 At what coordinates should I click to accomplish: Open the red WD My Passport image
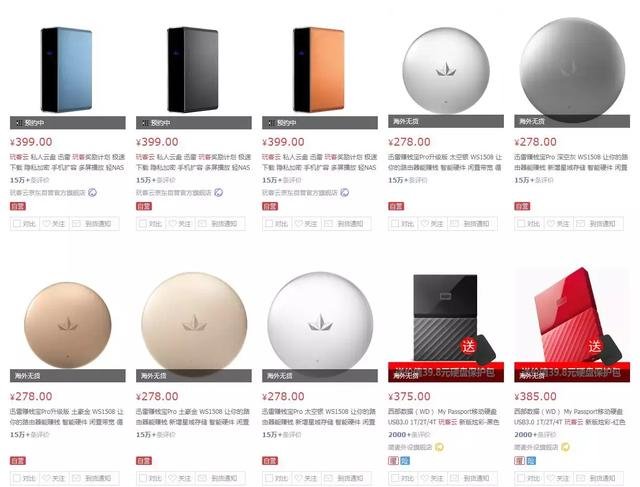pyautogui.click(x=571, y=316)
